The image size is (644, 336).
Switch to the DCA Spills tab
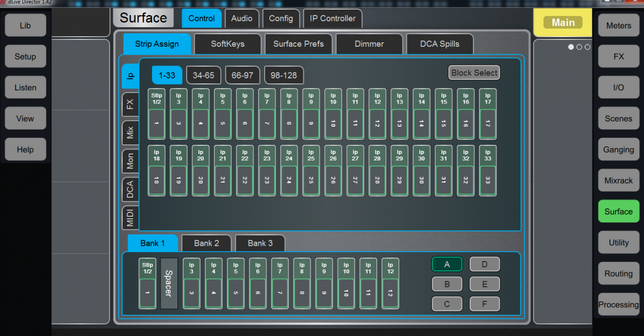click(440, 44)
